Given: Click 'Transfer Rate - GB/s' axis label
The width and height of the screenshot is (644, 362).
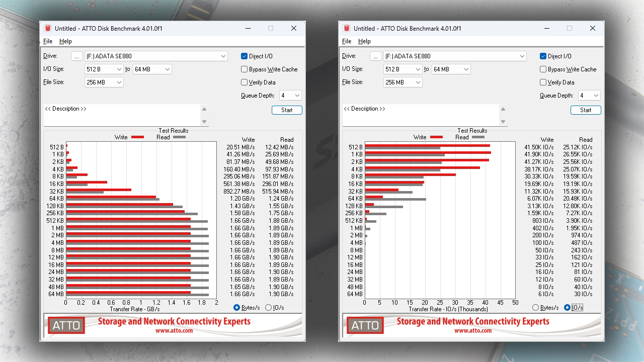Looking at the screenshot, I should point(135,309).
